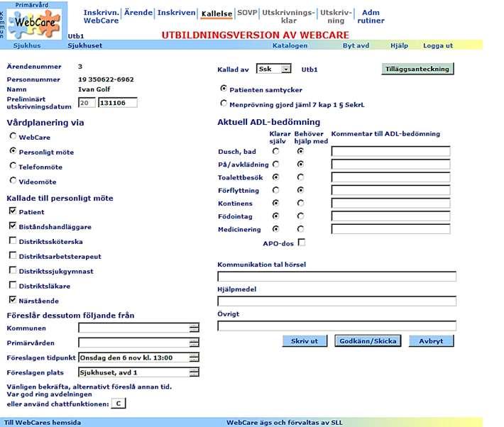504x427 pixels.
Task: Expand the Föreslagen tidpunkt picker icon
Action: 194,357
